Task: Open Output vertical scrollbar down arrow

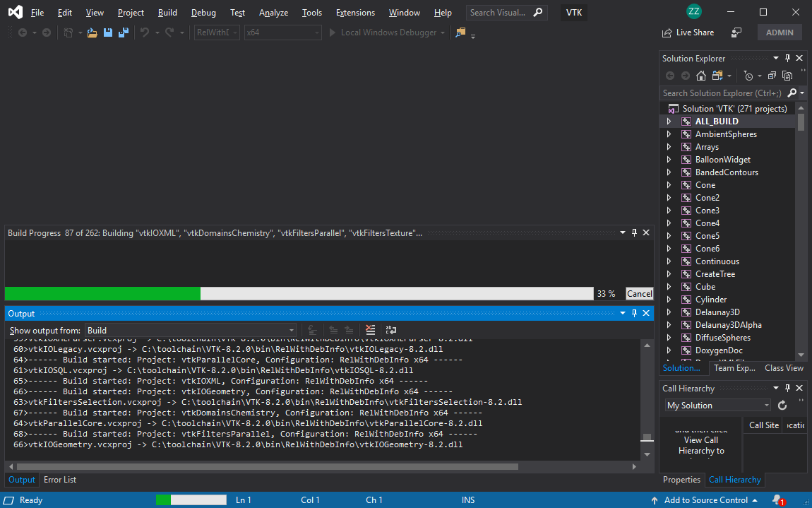Action: click(x=647, y=454)
